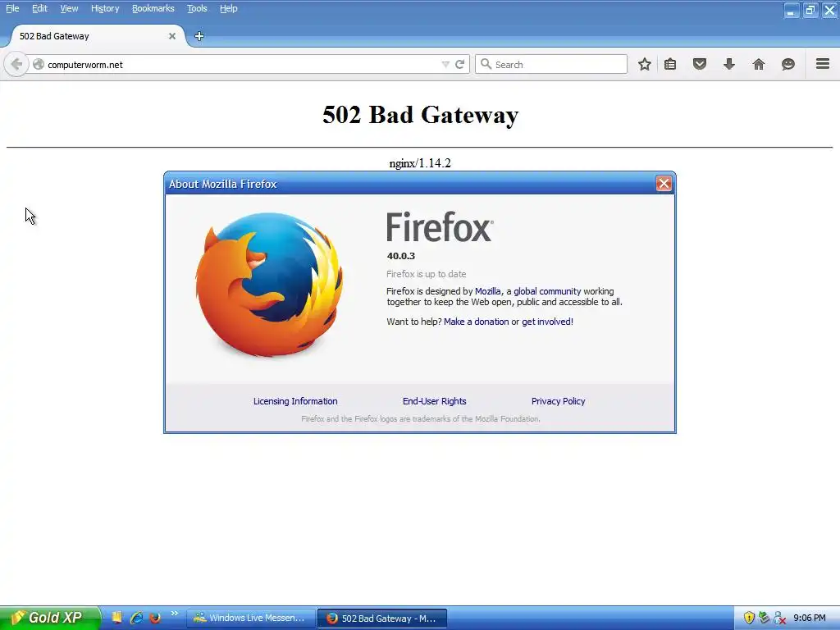Click the safely remove hardware tray icon
840x630 pixels.
(764, 618)
